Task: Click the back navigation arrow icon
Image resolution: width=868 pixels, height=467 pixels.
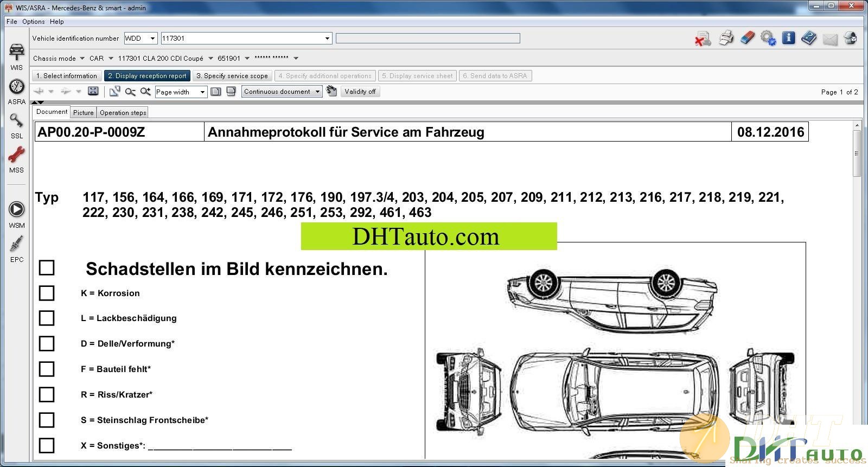Action: coord(39,91)
